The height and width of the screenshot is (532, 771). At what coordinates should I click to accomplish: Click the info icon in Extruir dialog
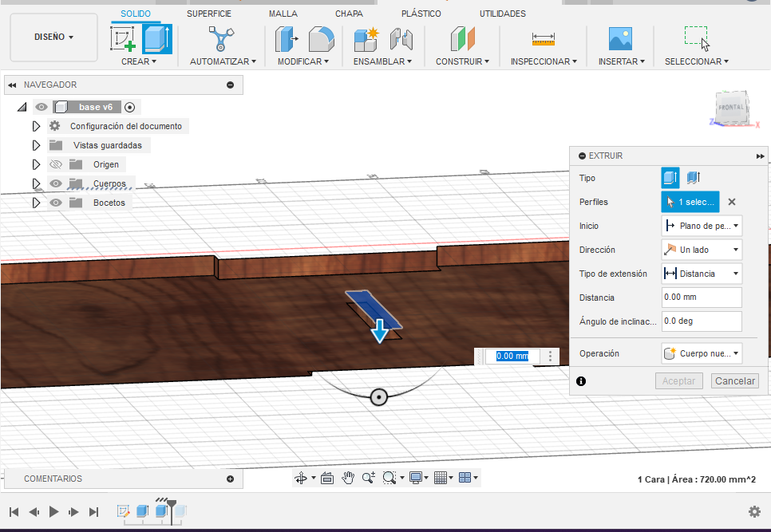pyautogui.click(x=581, y=381)
